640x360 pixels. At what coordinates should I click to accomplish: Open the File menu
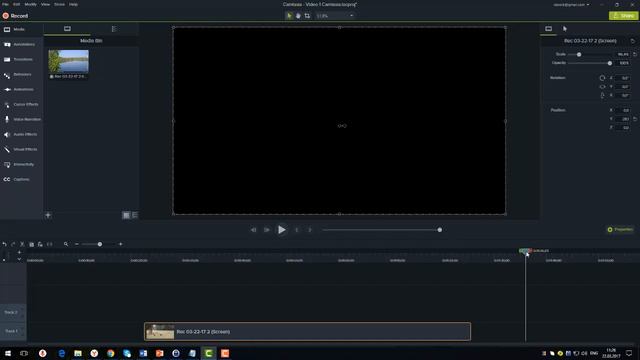(5, 4)
